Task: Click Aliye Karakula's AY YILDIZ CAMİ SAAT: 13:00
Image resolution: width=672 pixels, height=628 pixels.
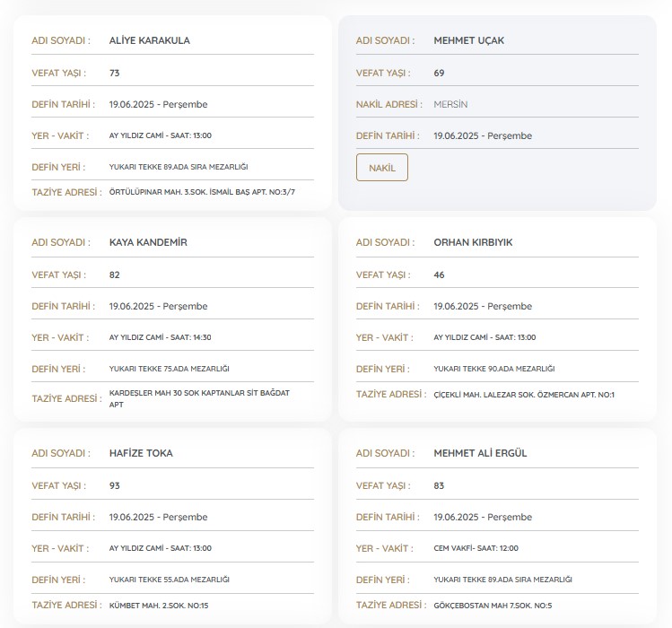Action: point(161,135)
